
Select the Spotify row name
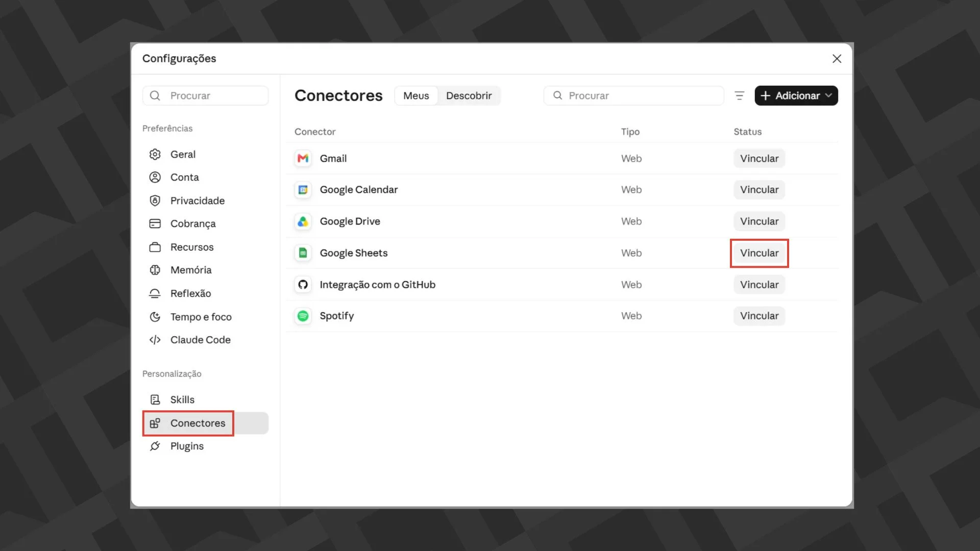tap(336, 316)
